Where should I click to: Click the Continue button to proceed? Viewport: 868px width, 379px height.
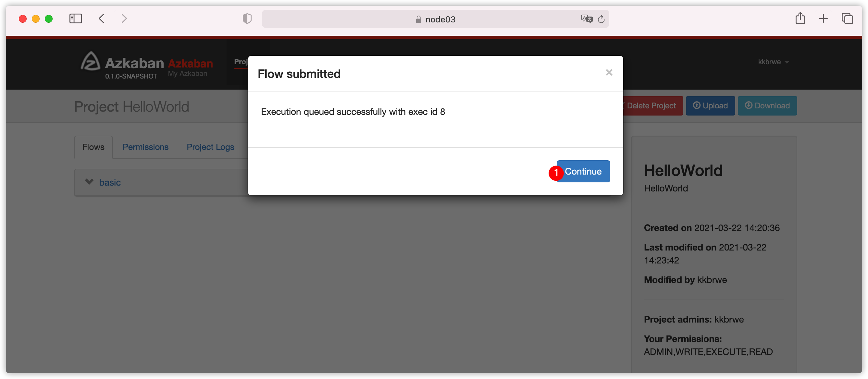coord(582,172)
